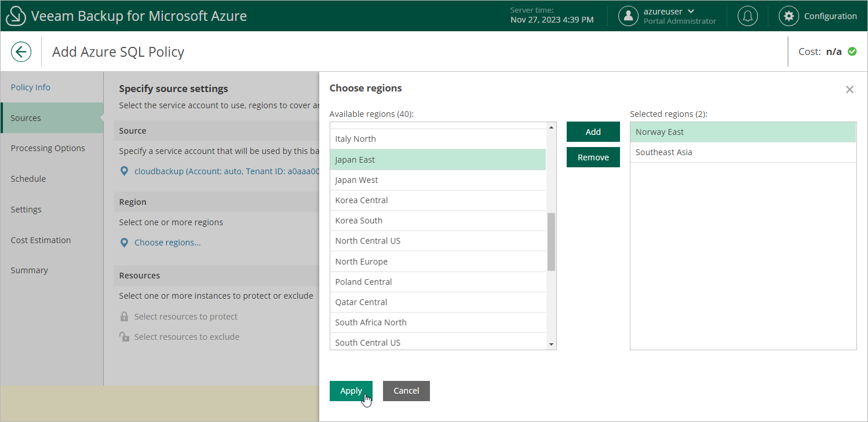
Task: Select Poland Central region
Action: (438, 282)
